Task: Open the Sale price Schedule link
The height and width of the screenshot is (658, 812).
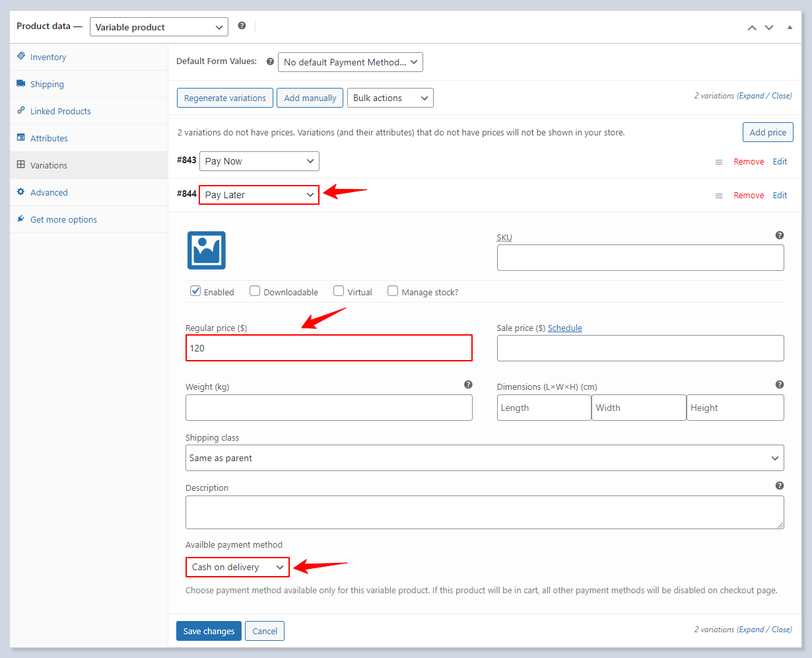Action: [564, 328]
